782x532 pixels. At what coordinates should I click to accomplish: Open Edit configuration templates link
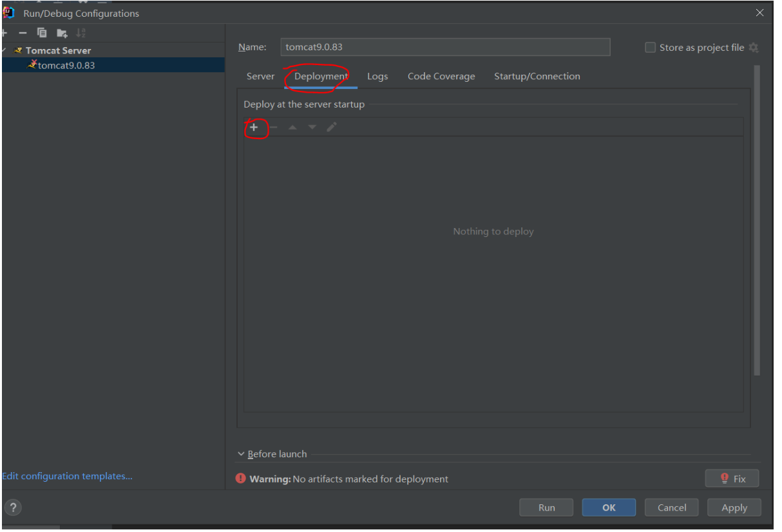coord(67,476)
